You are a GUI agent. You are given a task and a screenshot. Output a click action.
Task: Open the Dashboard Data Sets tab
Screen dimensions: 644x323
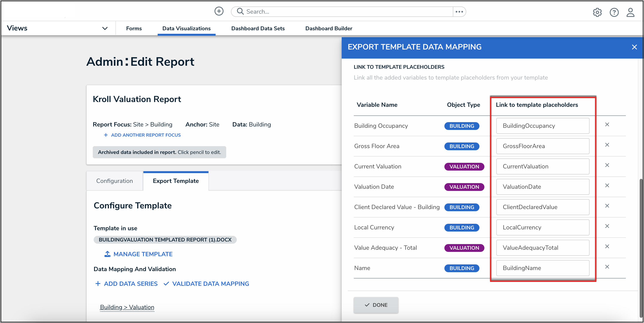coord(258,28)
